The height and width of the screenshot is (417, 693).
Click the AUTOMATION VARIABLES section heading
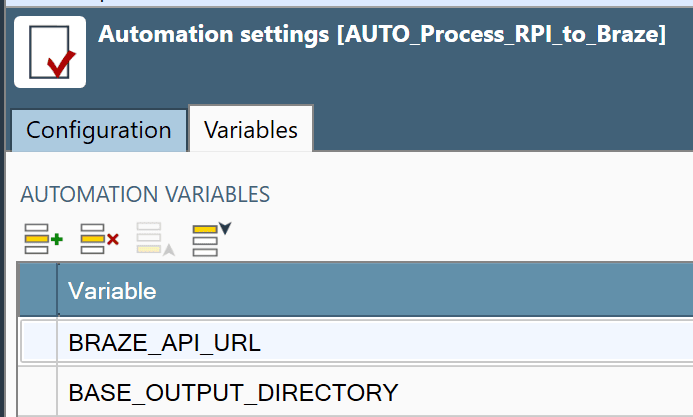tap(145, 194)
